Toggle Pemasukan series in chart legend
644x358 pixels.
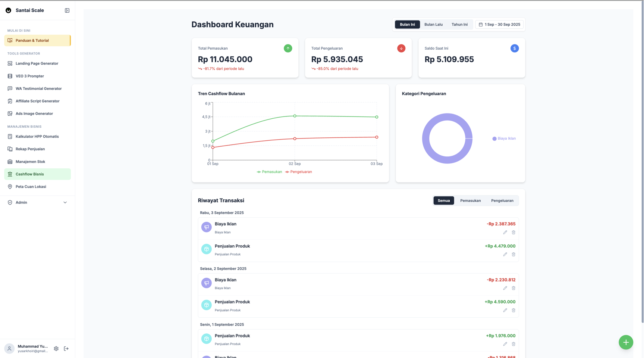(269, 172)
